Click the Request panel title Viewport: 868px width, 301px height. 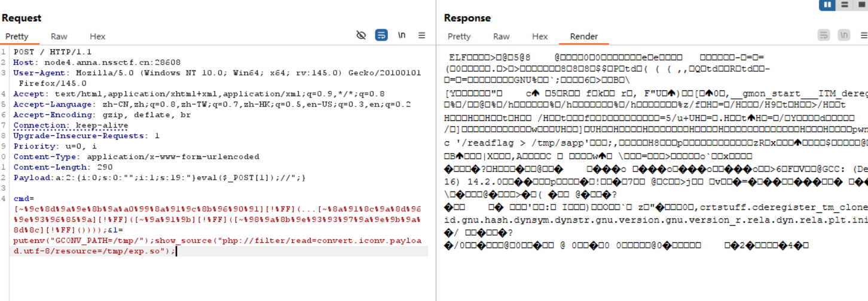[x=22, y=18]
